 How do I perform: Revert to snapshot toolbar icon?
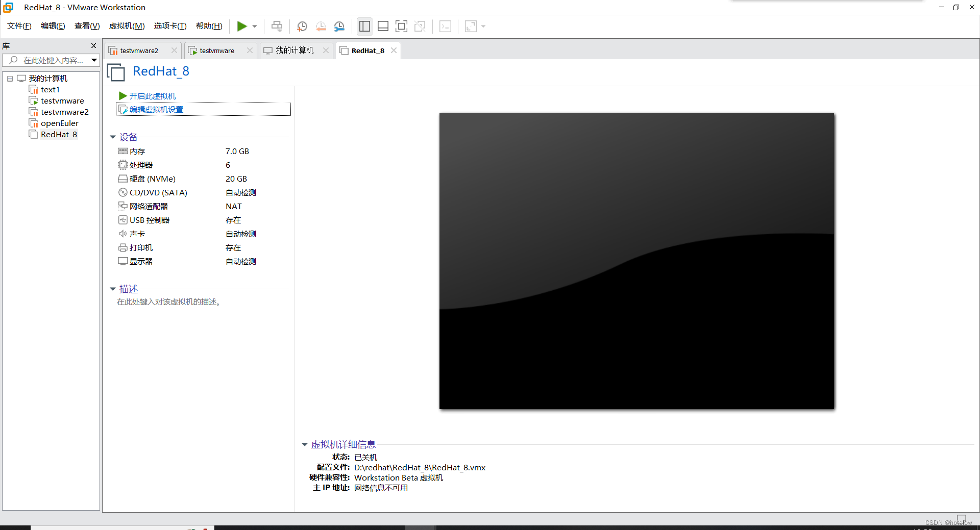(321, 27)
